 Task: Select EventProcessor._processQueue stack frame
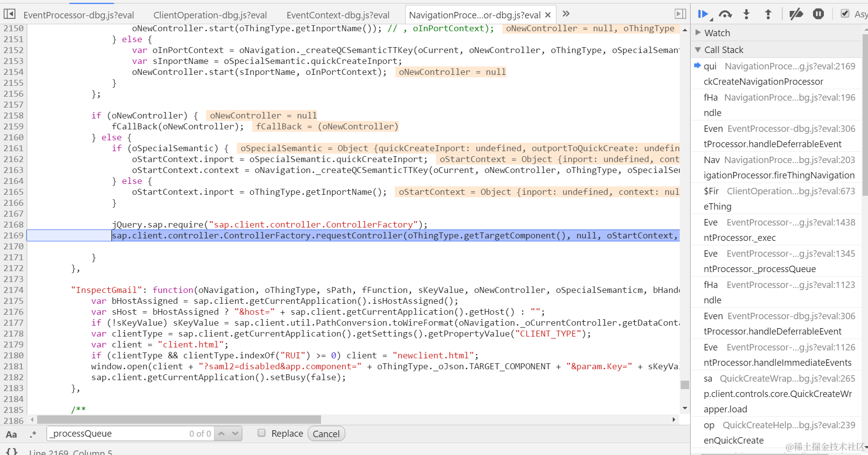click(777, 261)
